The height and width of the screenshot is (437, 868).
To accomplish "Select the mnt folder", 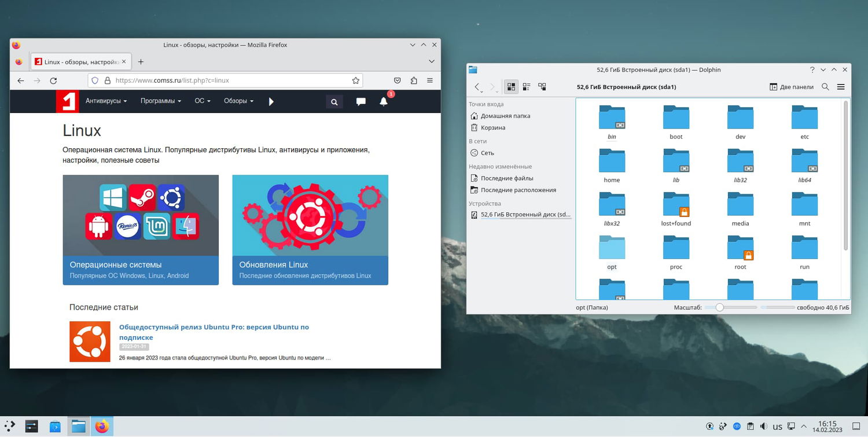I will (804, 210).
